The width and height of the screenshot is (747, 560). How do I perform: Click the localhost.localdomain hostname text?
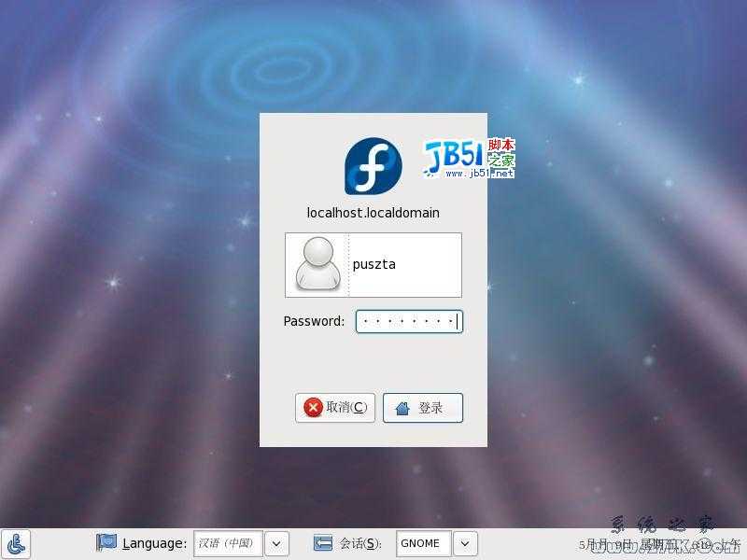coord(373,213)
